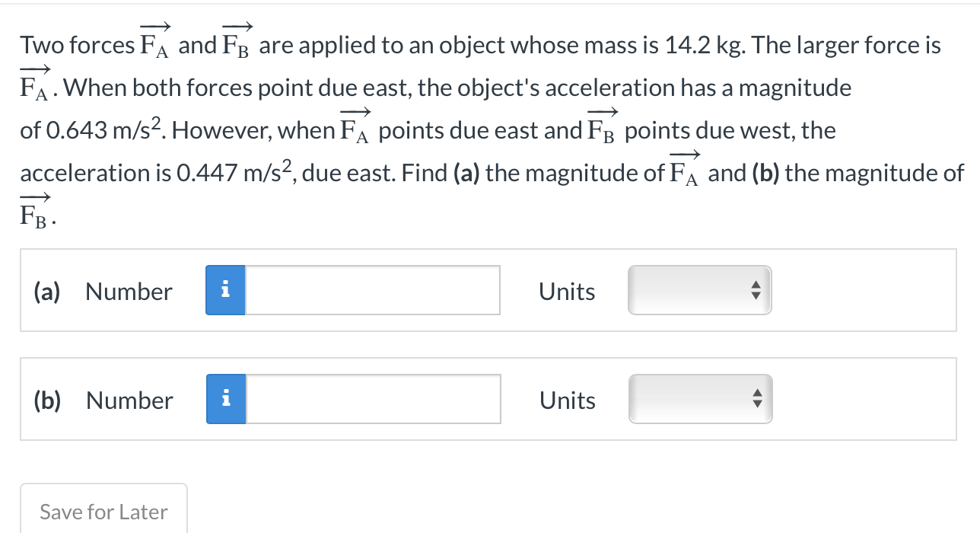Click the Save for Later button
The height and width of the screenshot is (533, 980).
(104, 511)
